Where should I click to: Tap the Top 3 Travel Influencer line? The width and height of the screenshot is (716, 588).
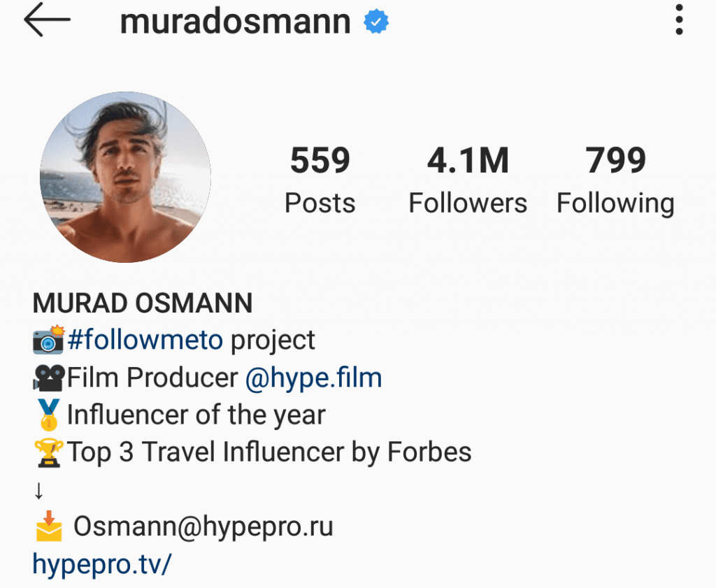pos(269,452)
